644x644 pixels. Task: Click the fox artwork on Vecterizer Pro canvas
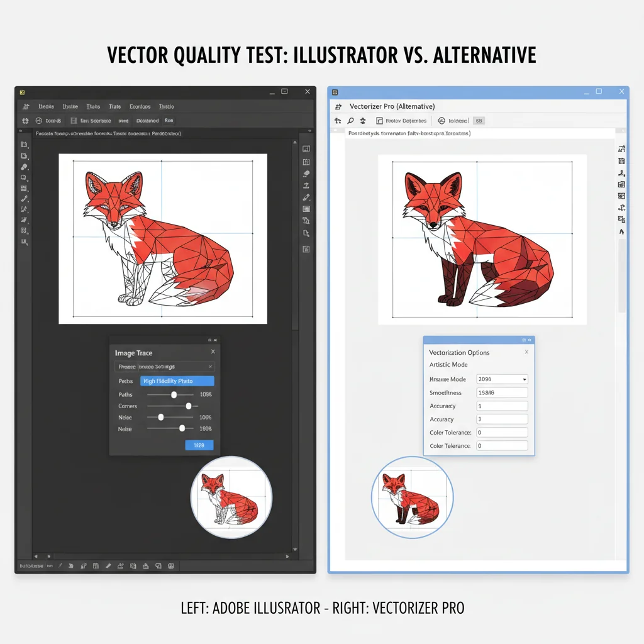478,240
